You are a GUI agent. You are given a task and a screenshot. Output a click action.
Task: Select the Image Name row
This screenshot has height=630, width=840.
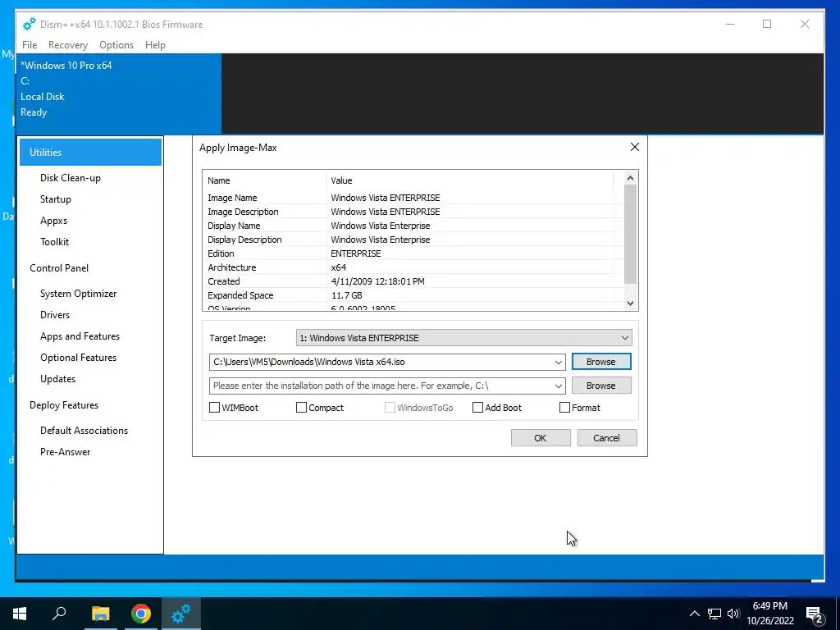pos(413,198)
